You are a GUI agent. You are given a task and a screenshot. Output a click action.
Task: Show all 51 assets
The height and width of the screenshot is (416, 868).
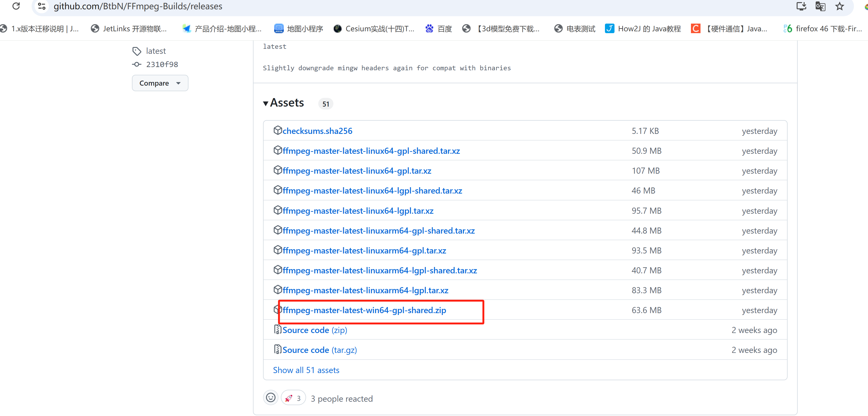(306, 370)
